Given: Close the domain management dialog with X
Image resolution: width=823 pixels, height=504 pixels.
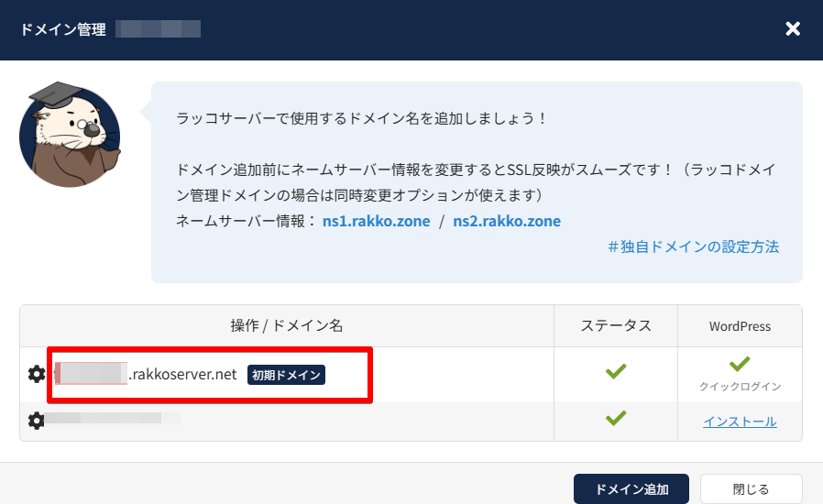Looking at the screenshot, I should pyautogui.click(x=793, y=29).
